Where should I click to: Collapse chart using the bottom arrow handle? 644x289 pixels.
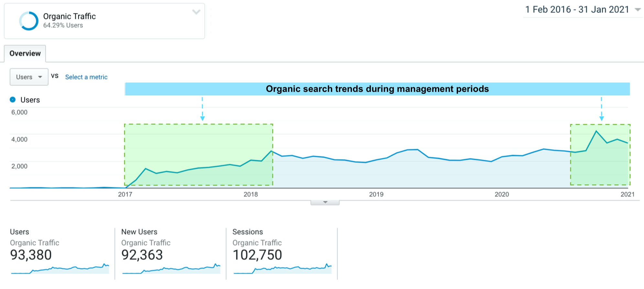[325, 202]
